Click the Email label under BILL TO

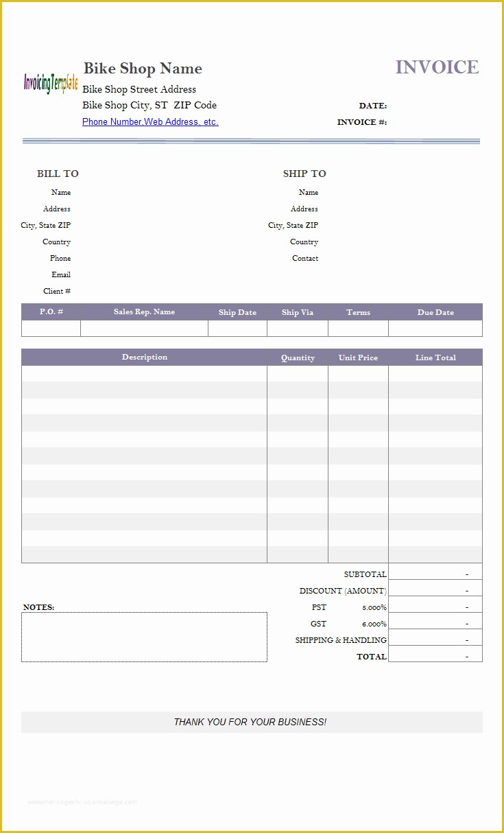point(61,275)
